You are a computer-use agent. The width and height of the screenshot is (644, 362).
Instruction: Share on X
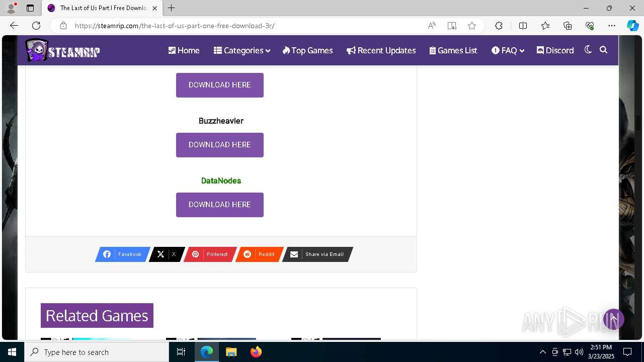(167, 254)
